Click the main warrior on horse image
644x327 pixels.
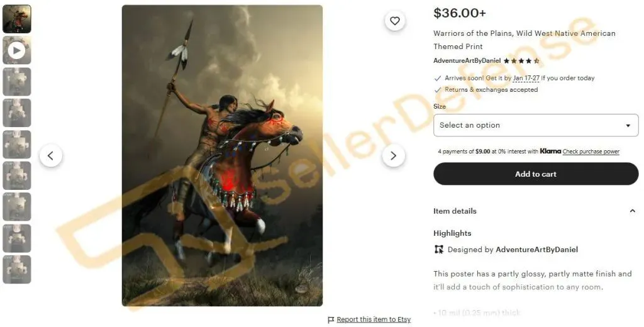click(222, 156)
